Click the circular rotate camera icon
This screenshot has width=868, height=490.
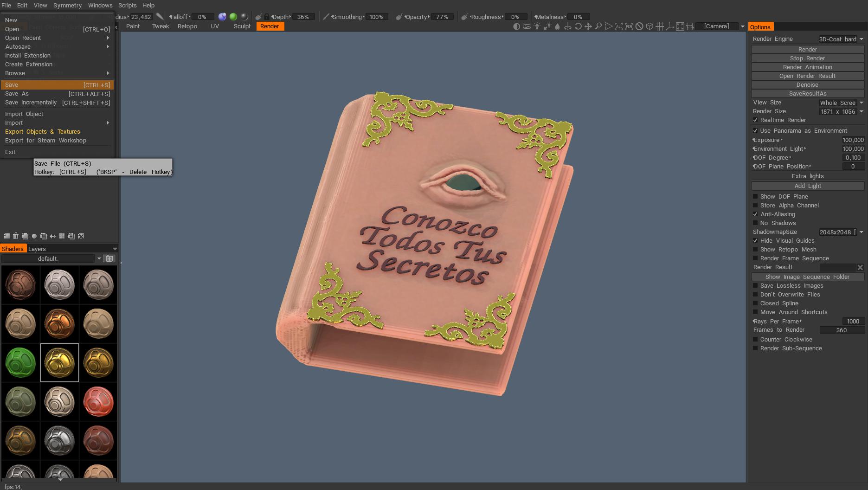578,26
